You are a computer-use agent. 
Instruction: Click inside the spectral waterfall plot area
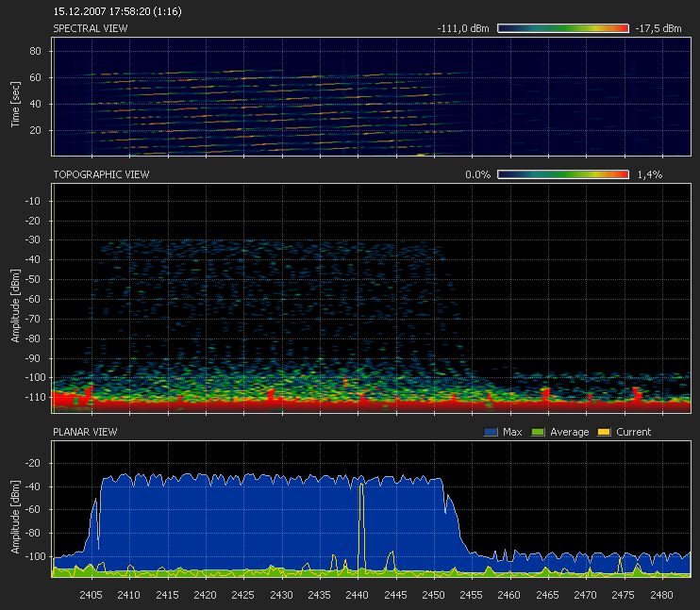point(371,96)
